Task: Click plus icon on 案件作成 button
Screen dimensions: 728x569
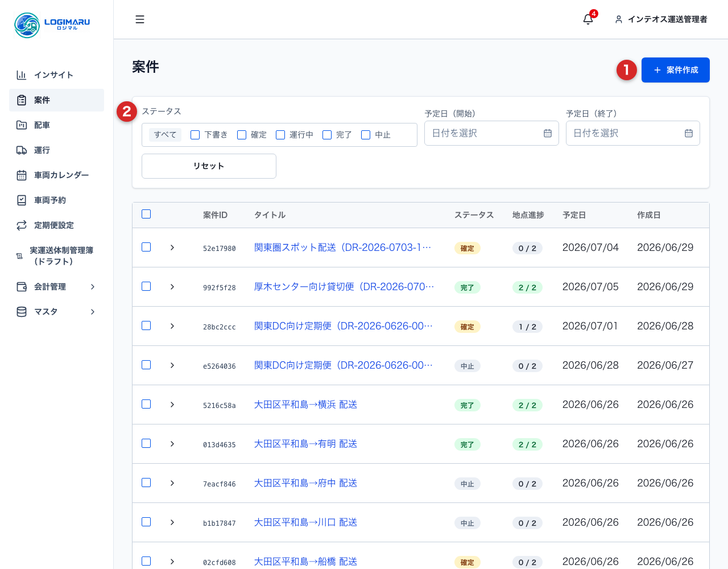Action: tap(657, 70)
